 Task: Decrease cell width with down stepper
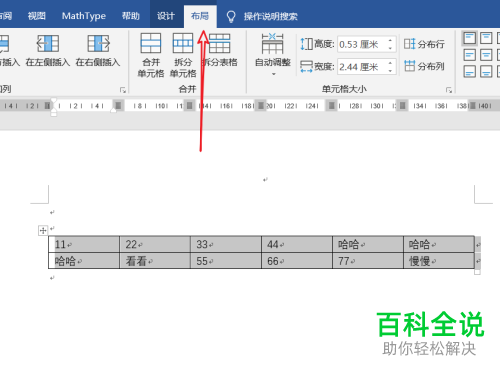[390, 71]
